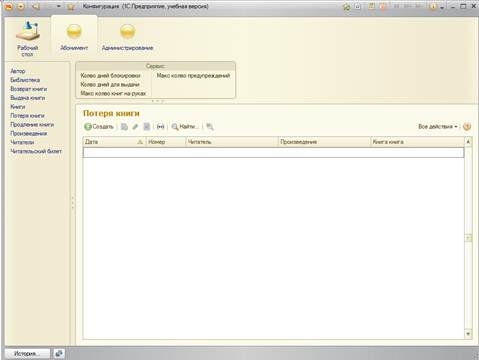Click the add-to-favorites icon at right of title bar
The height and width of the screenshot is (360, 479).
[346, 6]
